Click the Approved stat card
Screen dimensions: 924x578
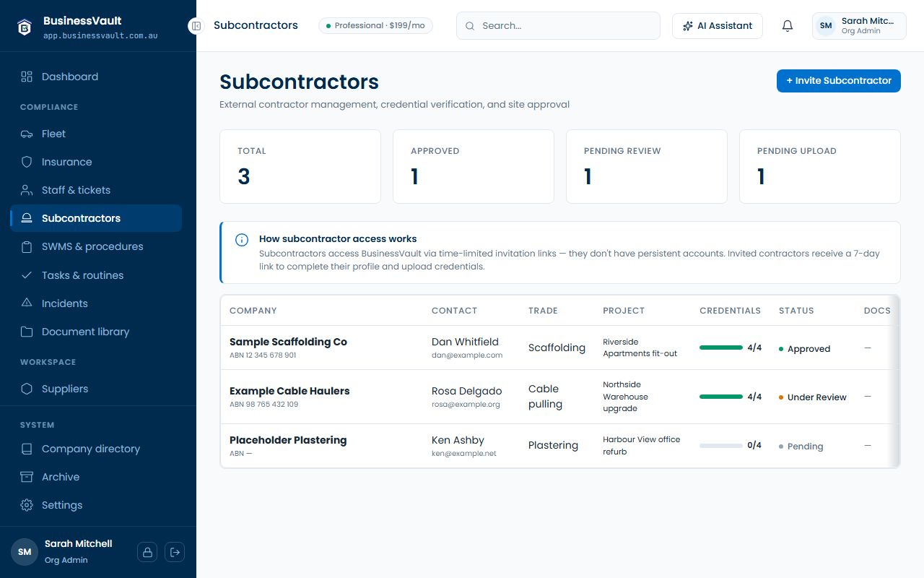(474, 166)
